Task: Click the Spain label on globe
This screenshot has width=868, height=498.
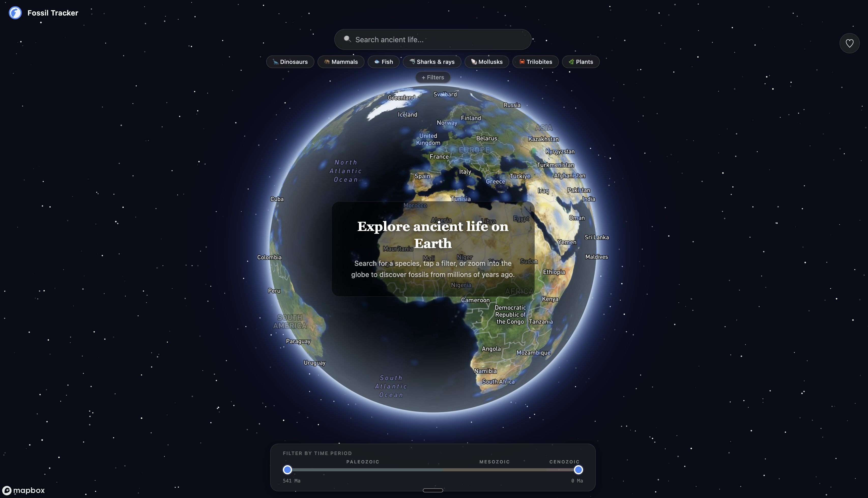Action: tap(422, 176)
